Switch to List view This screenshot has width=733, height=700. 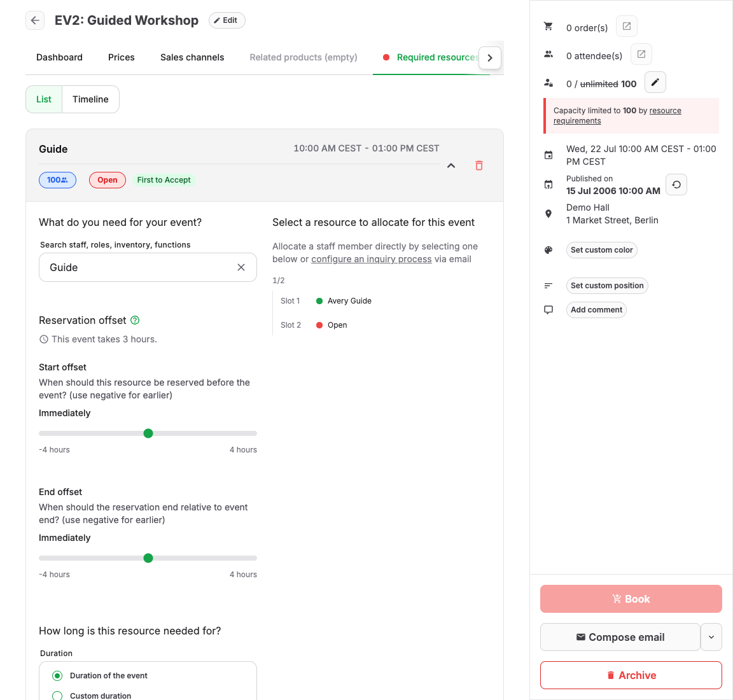pos(44,99)
